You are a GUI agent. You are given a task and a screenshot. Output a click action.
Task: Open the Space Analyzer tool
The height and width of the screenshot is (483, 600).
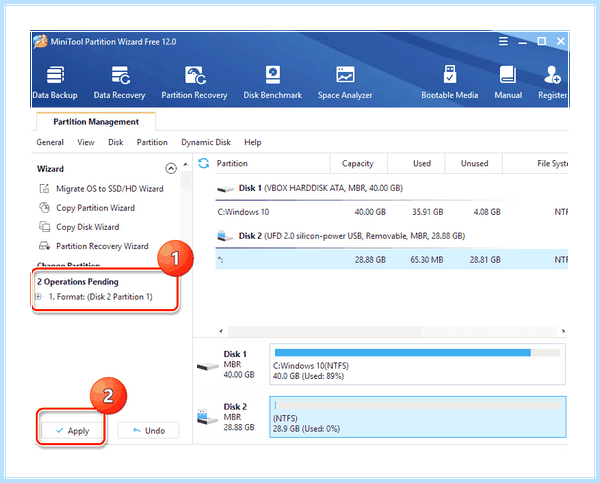point(345,82)
